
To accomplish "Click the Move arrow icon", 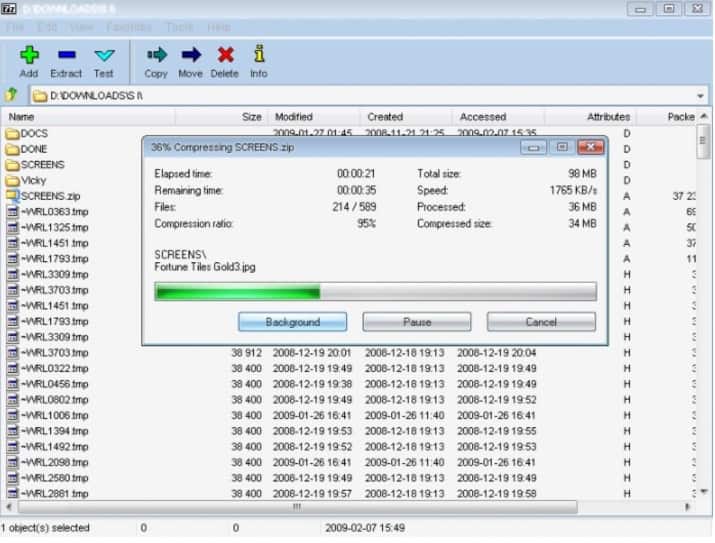I will click(190, 56).
